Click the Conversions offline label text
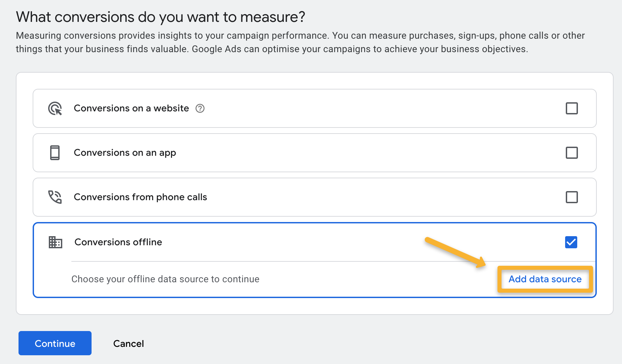 pos(118,242)
